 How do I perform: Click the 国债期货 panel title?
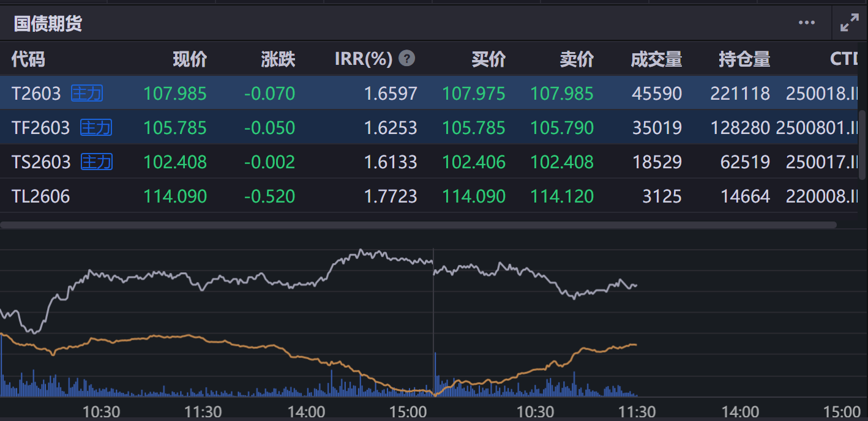click(48, 24)
